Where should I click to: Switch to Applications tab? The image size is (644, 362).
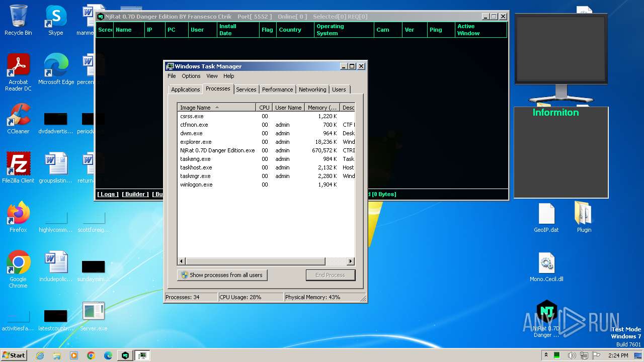point(185,89)
